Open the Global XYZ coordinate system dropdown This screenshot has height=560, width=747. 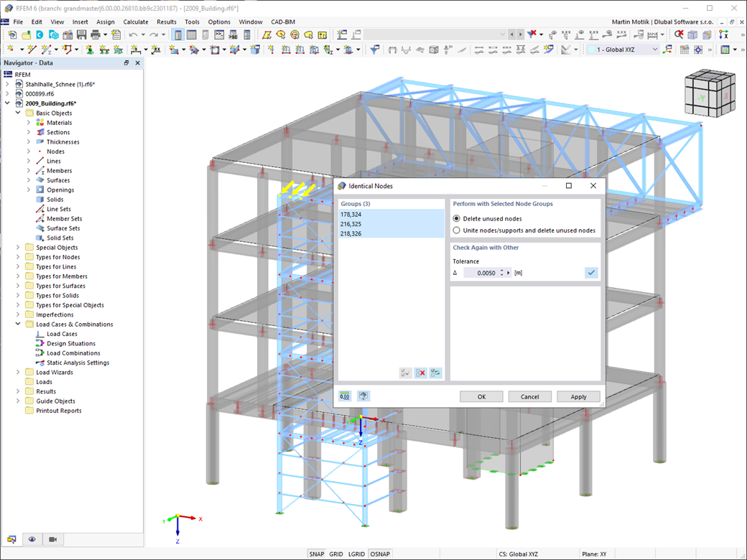[623, 50]
